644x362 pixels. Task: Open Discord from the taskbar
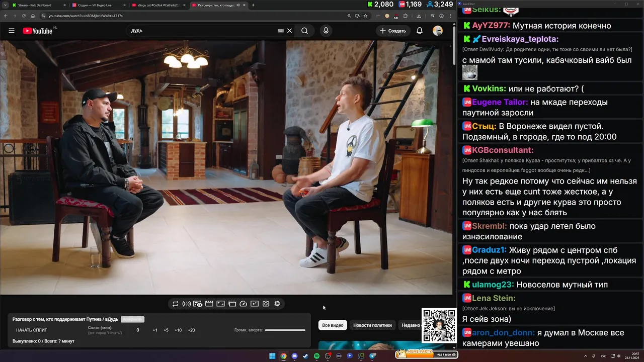pos(294,356)
